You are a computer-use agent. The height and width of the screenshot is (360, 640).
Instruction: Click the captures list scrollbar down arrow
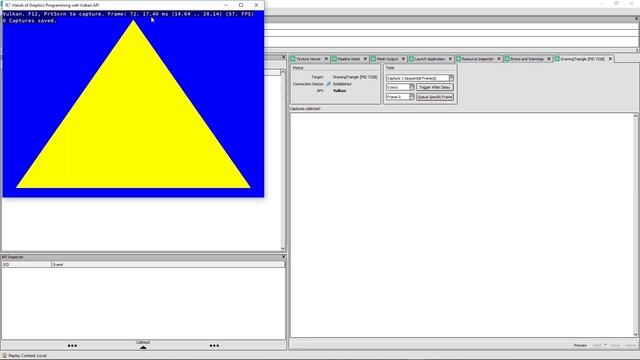point(636,334)
